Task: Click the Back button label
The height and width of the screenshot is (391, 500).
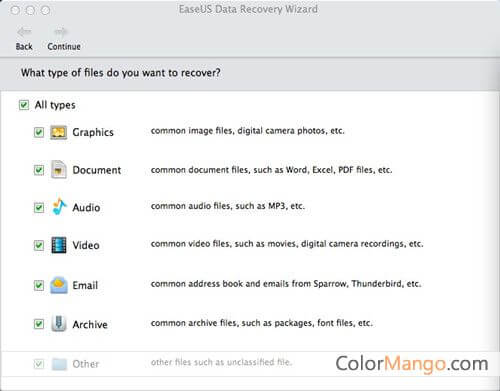Action: [x=24, y=46]
